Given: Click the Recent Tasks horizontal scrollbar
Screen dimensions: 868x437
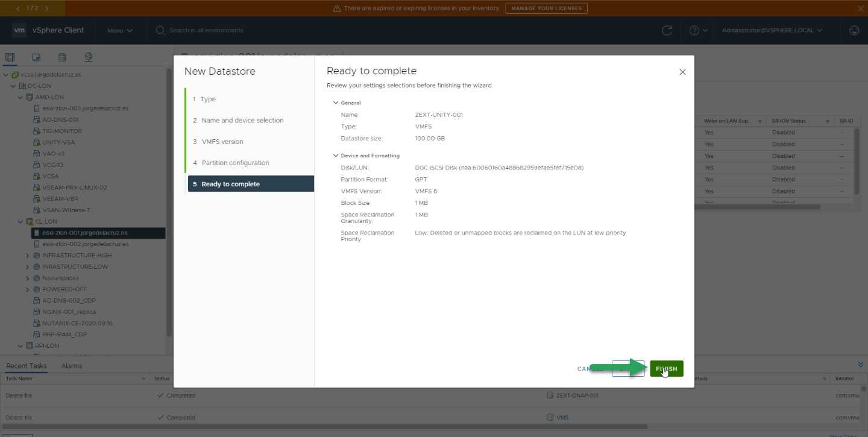Looking at the screenshot, I should [325, 427].
